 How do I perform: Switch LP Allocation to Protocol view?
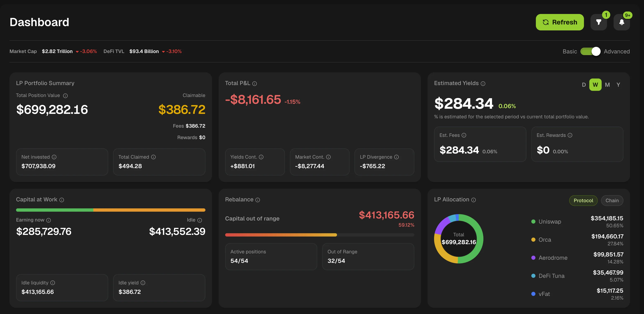coord(583,201)
